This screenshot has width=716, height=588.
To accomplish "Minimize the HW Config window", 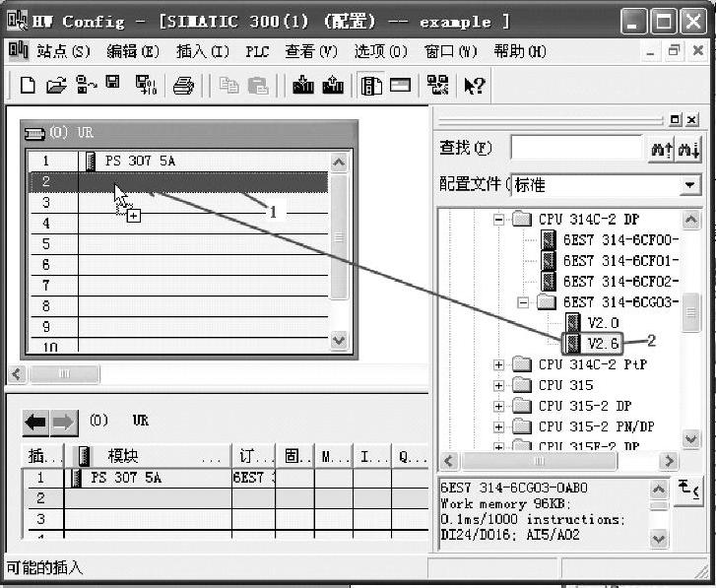I will 632,21.
